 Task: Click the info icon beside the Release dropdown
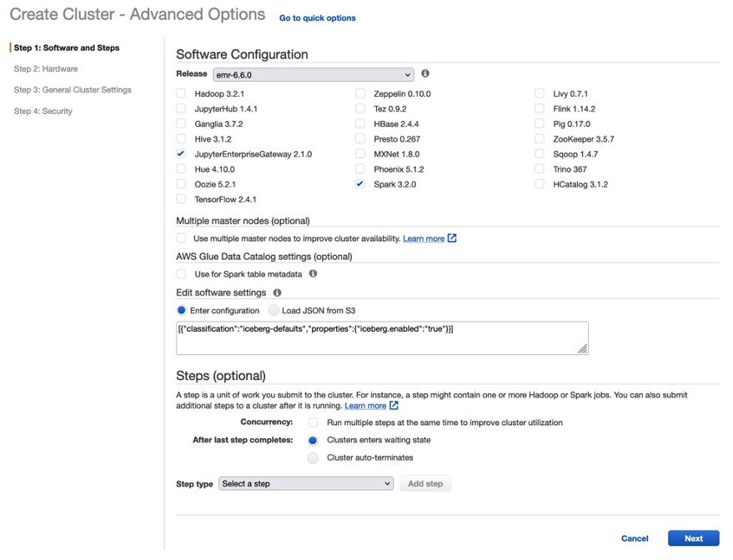point(424,74)
